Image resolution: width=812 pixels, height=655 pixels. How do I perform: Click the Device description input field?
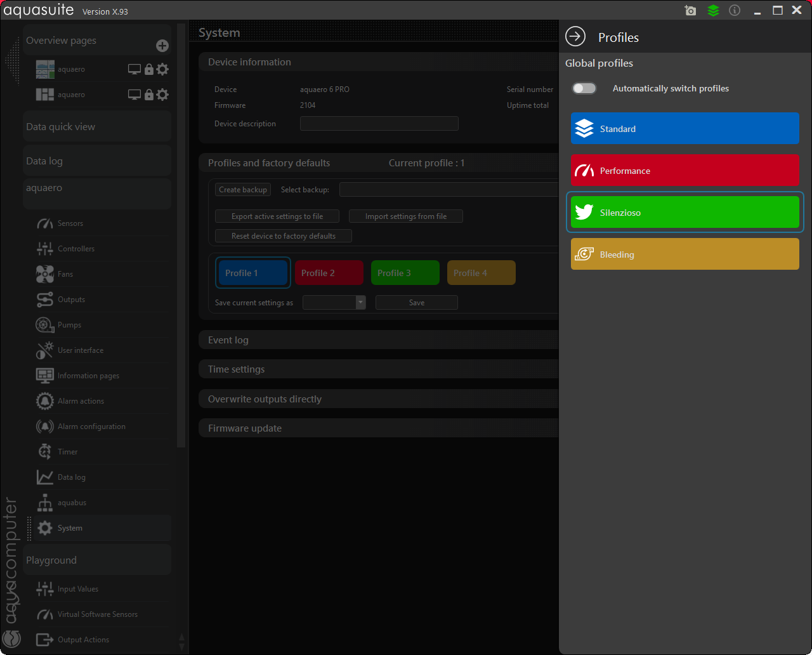(x=379, y=124)
